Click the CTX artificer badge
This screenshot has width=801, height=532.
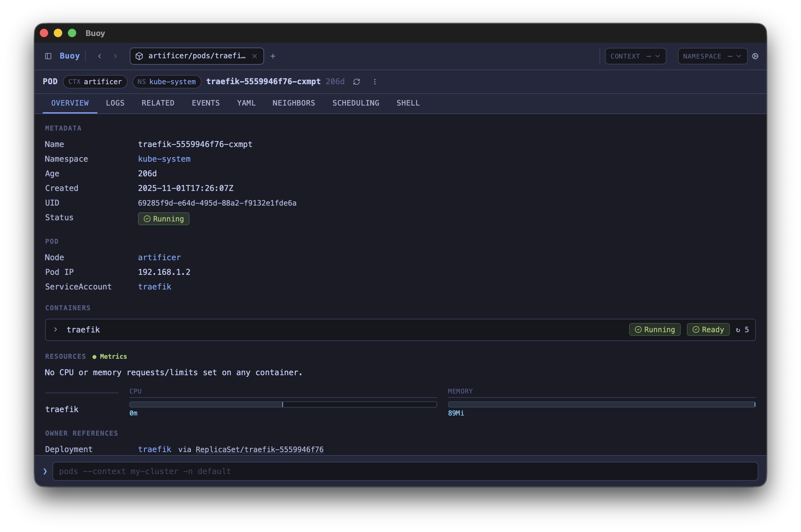[x=95, y=82]
